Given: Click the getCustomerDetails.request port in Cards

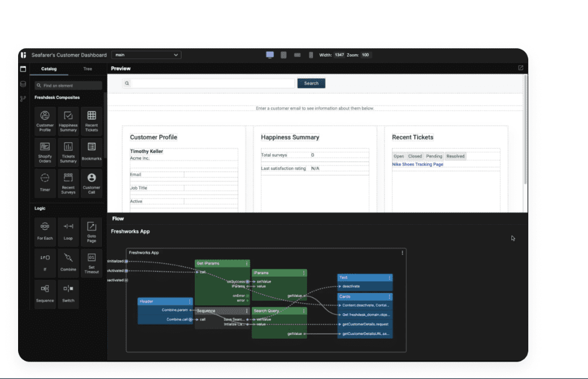Looking at the screenshot, I should [365, 324].
